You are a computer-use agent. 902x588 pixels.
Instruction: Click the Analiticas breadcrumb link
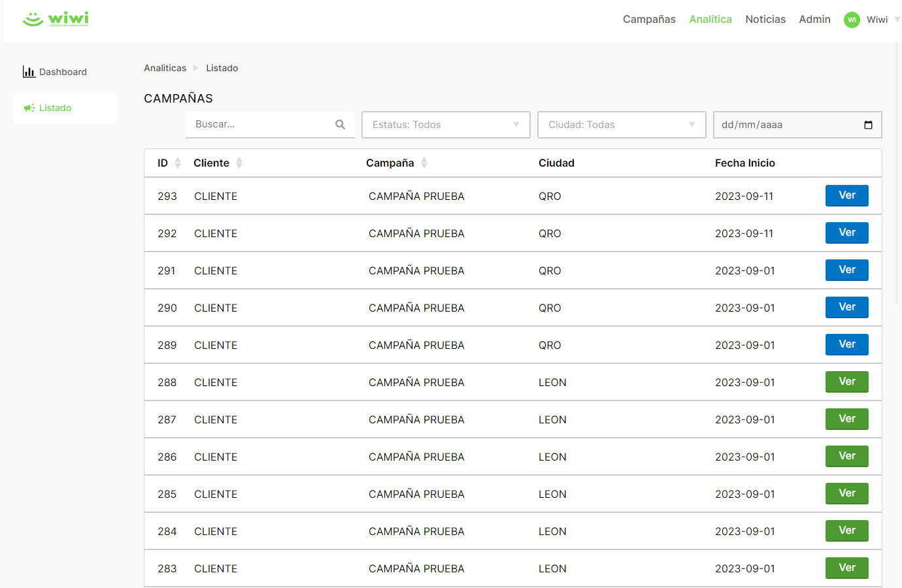(x=165, y=68)
